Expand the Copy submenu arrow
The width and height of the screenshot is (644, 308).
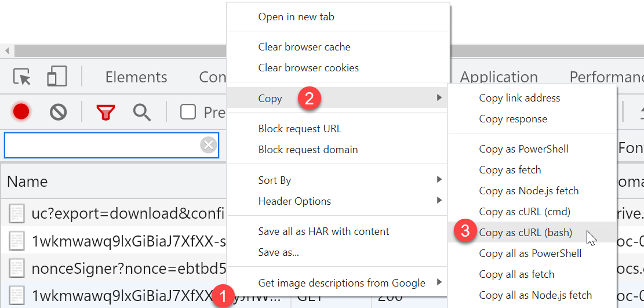[x=439, y=97]
